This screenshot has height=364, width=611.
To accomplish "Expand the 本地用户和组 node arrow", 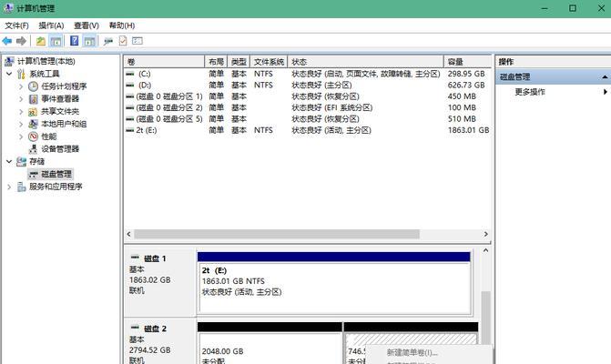I will point(21,124).
